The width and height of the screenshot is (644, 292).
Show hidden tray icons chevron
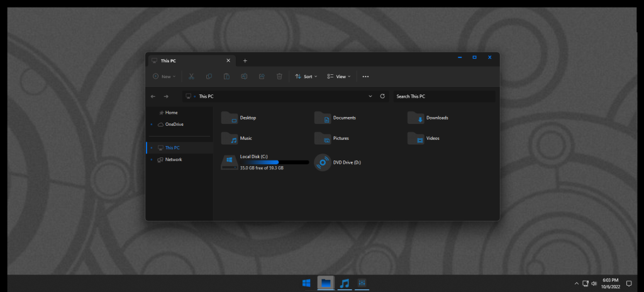[576, 283]
